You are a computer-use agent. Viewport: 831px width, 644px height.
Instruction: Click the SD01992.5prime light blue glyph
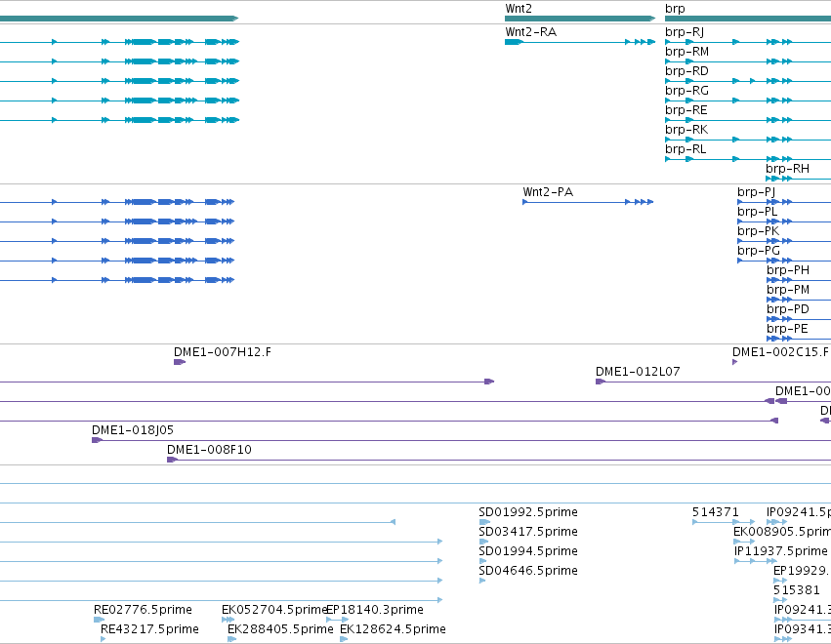tap(484, 522)
